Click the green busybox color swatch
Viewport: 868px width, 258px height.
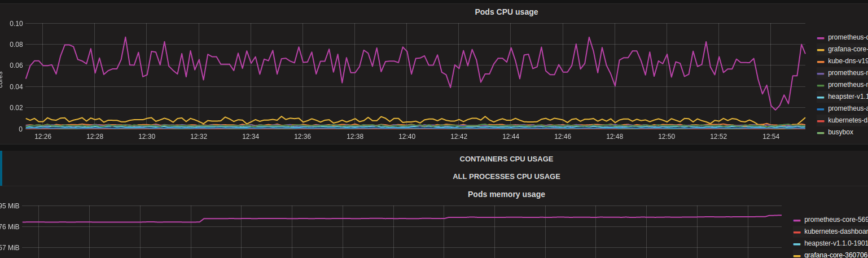pyautogui.click(x=821, y=132)
